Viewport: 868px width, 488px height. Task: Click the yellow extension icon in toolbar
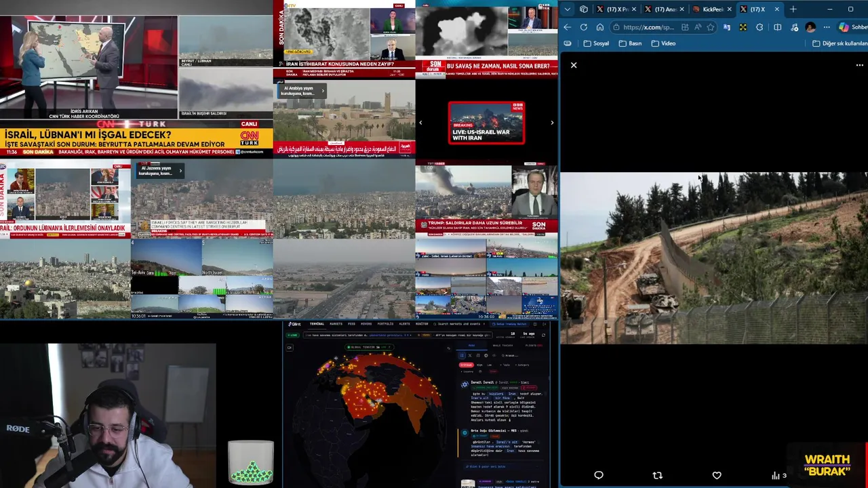pyautogui.click(x=743, y=27)
